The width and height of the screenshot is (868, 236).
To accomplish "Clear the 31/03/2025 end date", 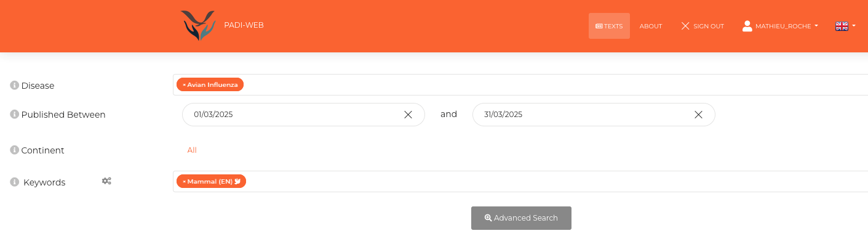I will pyautogui.click(x=698, y=115).
